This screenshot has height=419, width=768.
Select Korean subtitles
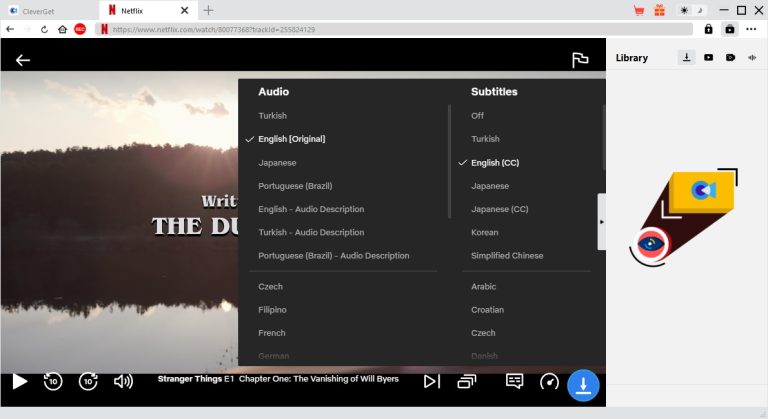484,232
